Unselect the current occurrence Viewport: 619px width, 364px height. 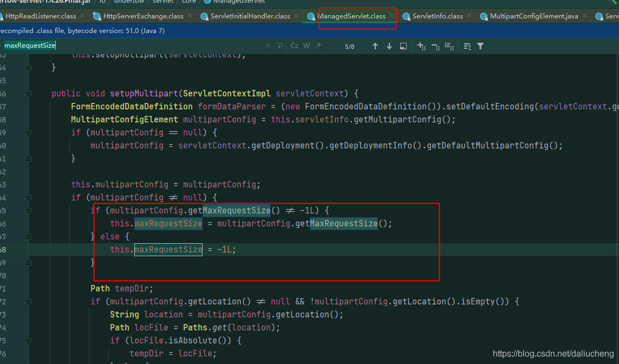point(435,46)
